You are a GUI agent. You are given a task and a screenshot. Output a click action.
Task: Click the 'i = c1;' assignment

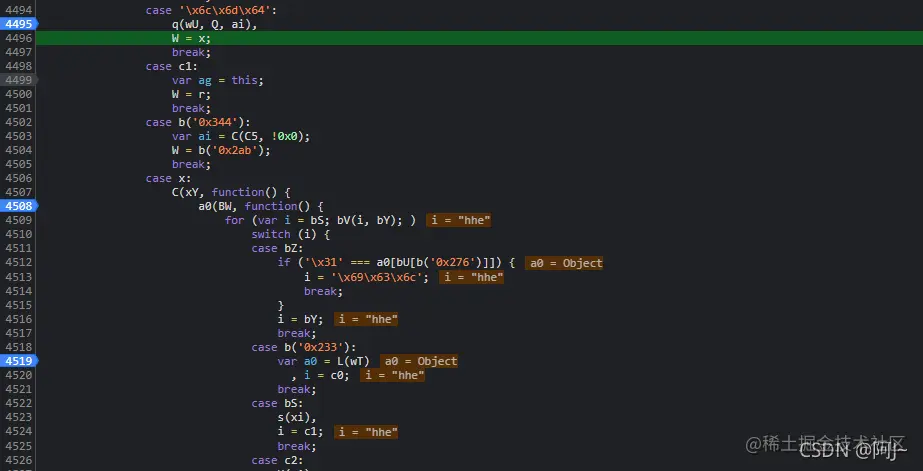(x=300, y=432)
